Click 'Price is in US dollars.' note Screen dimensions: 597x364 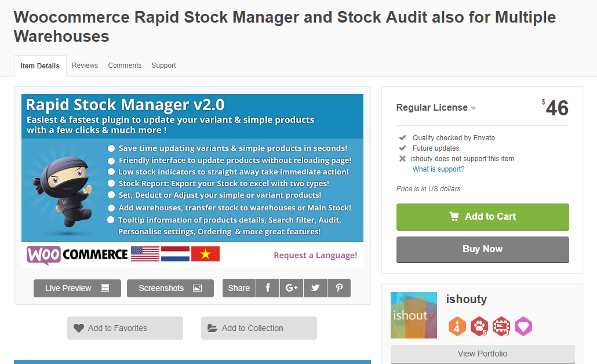(x=429, y=189)
